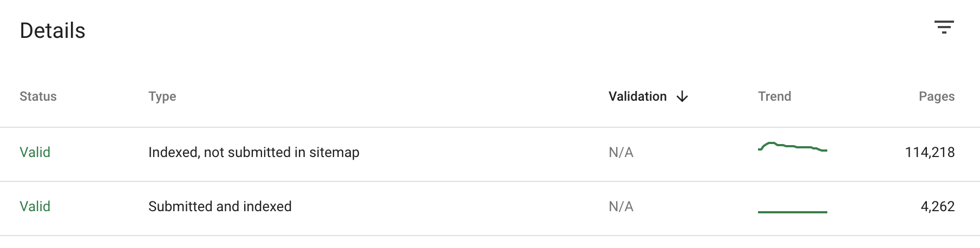This screenshot has width=980, height=248.
Task: Click the word 'sitemap' in first row
Action: tap(334, 153)
